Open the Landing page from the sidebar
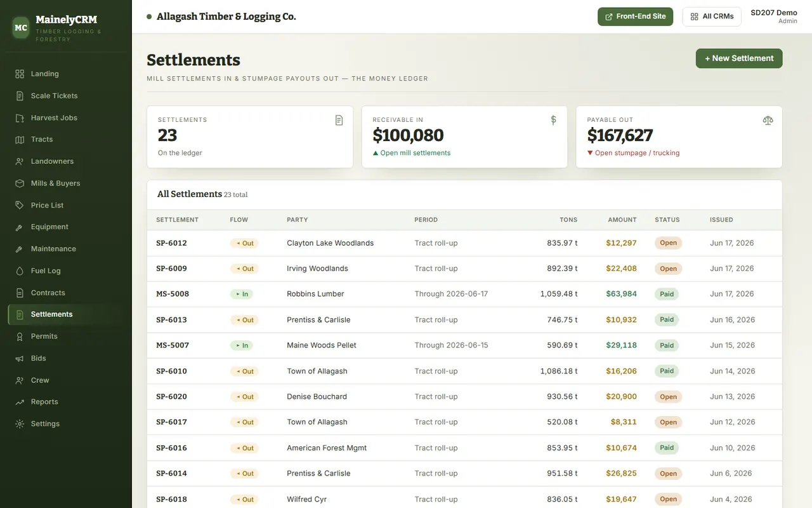Viewport: 812px width, 508px height. (x=66, y=74)
